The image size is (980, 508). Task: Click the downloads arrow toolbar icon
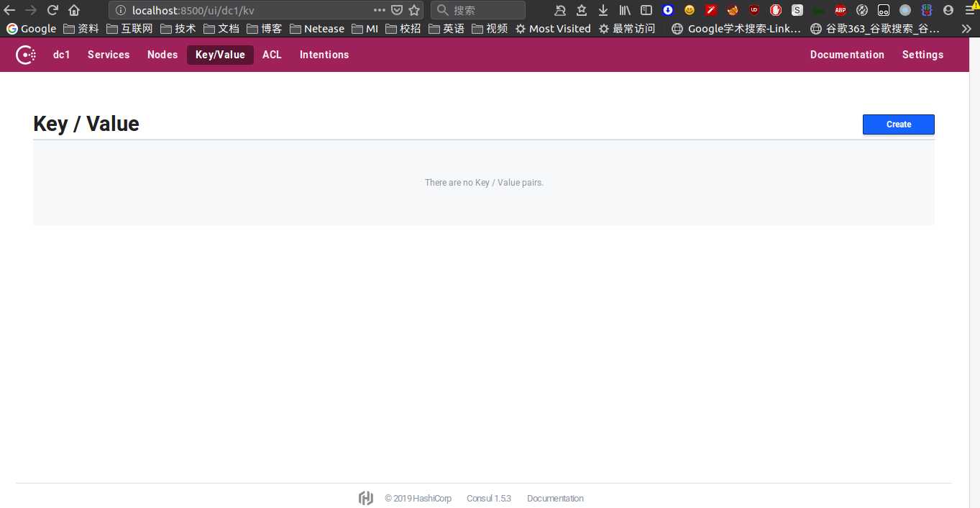[x=603, y=10]
